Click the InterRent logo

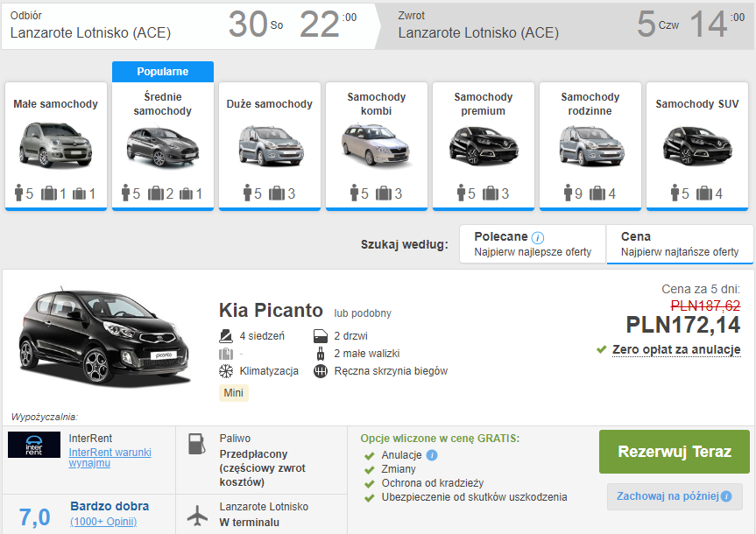click(34, 445)
